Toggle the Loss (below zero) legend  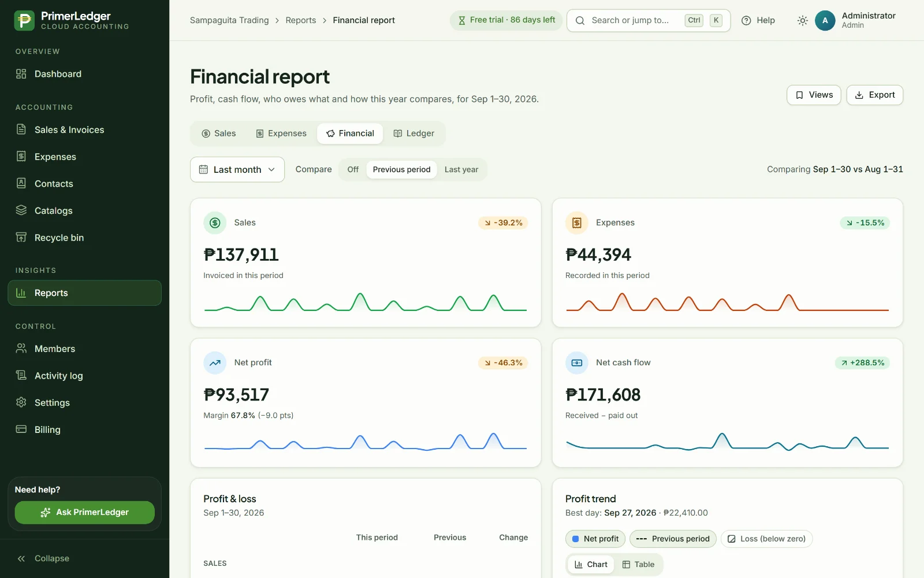click(x=766, y=539)
